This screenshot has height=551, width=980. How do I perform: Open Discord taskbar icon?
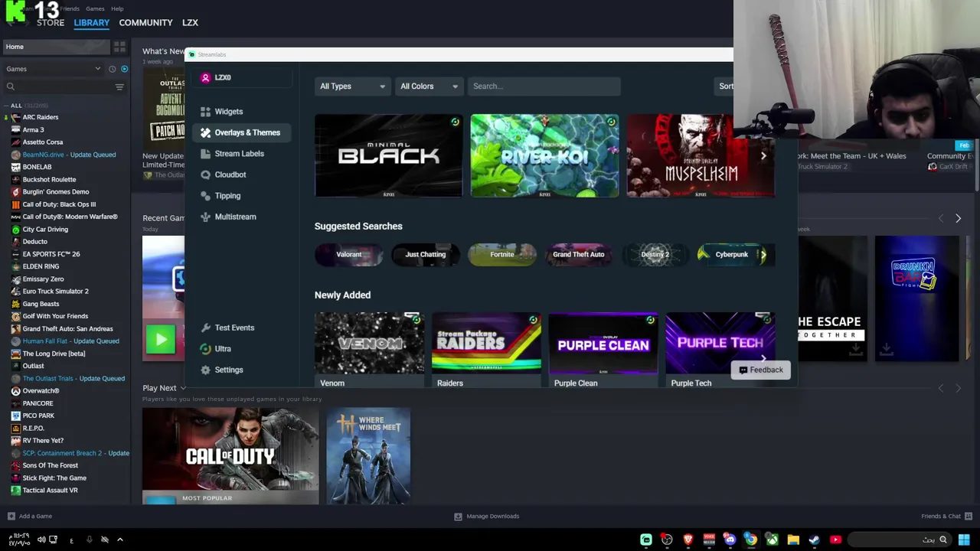click(730, 540)
